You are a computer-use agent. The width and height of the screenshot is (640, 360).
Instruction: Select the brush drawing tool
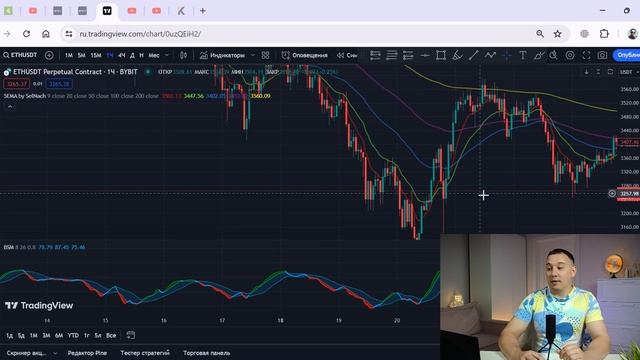coord(457,55)
